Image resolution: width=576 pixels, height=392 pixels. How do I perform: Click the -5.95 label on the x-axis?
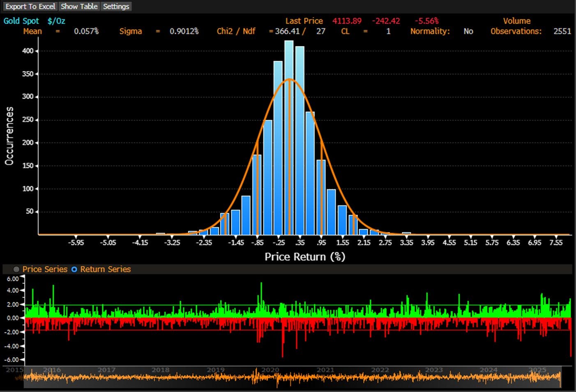tap(76, 243)
